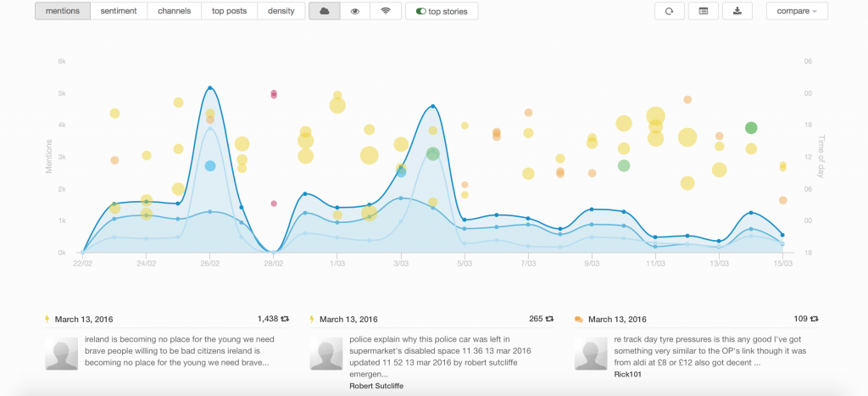The width and height of the screenshot is (868, 396).
Task: Click the avatar of the Ireland post
Action: [60, 352]
